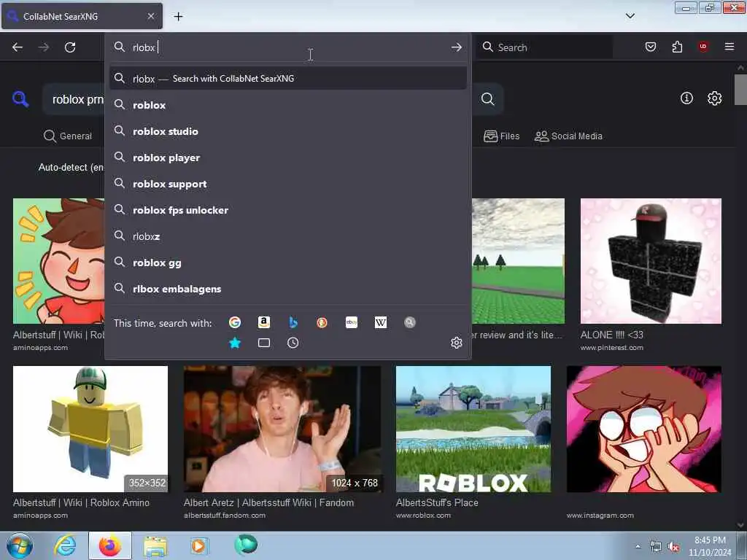Submit the SearXNG search magnifier button
The height and width of the screenshot is (560, 747).
(x=487, y=98)
